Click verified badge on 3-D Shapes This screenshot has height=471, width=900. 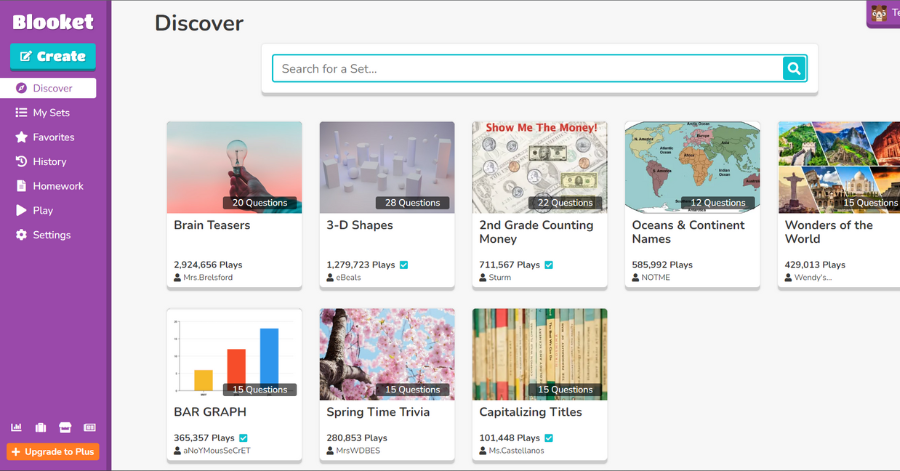point(404,265)
